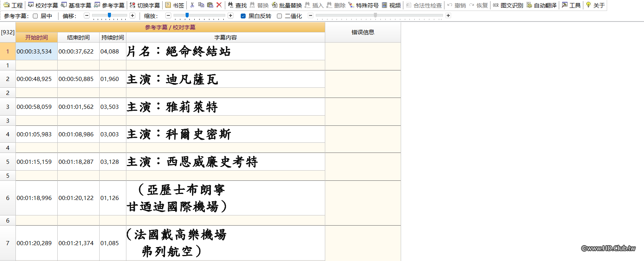This screenshot has height=261, width=644.
Task: Click start time 00:01:15,159
Action: click(x=37, y=162)
